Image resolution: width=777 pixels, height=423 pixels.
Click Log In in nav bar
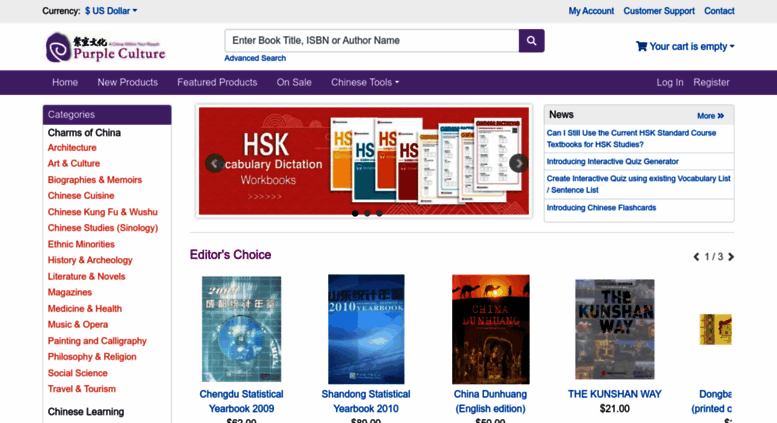pyautogui.click(x=669, y=82)
